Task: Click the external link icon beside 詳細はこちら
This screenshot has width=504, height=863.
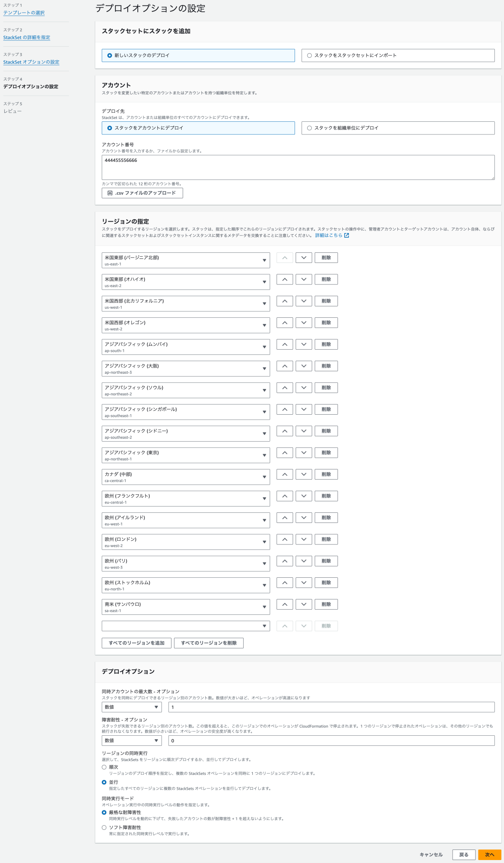Action: (x=346, y=236)
